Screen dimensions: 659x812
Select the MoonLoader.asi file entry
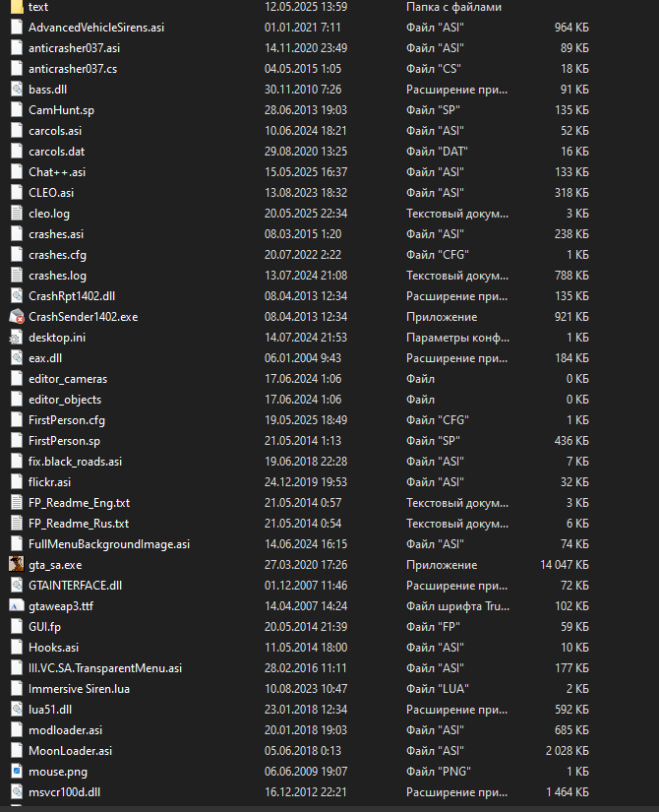click(70, 751)
